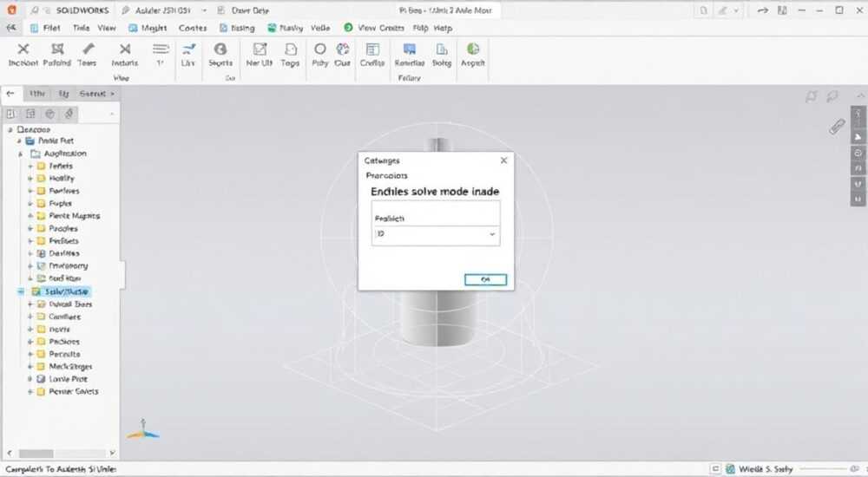Open the Filet menu
The image size is (868, 477).
pos(51,28)
